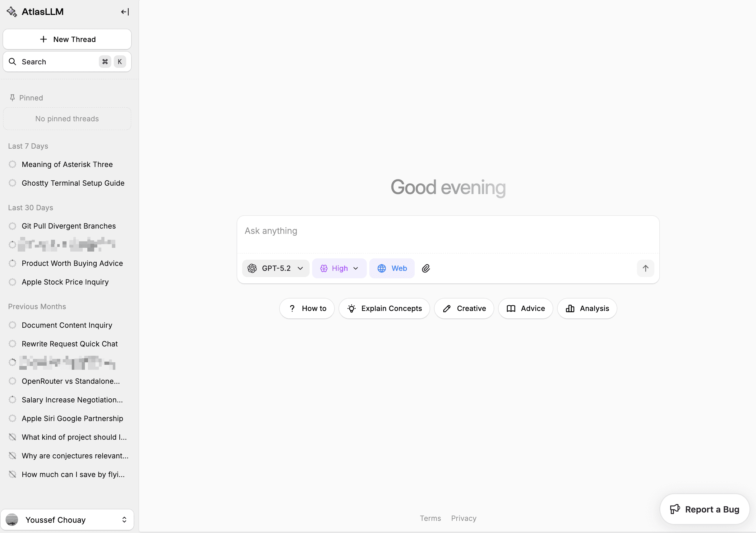Click the crossed icon next to How much can I save

point(12,474)
